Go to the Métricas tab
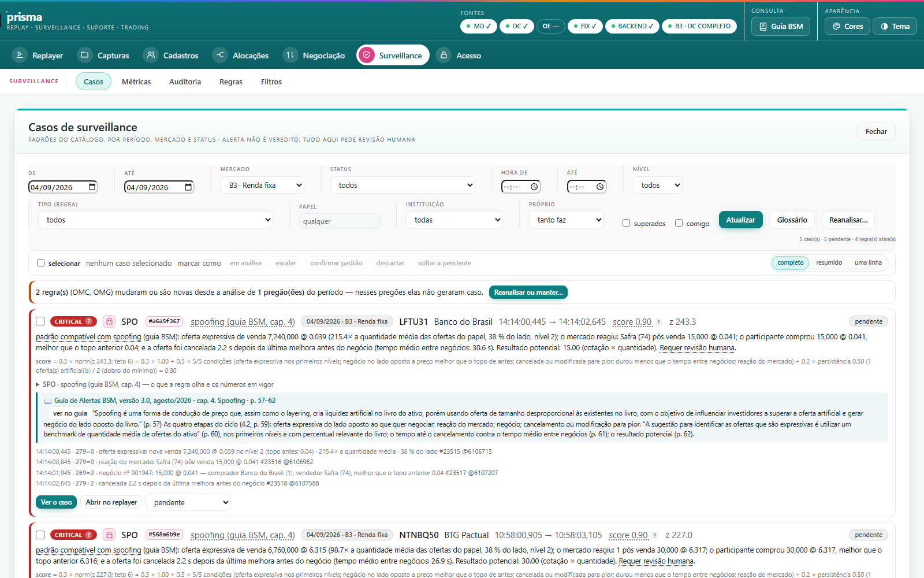 click(x=136, y=81)
